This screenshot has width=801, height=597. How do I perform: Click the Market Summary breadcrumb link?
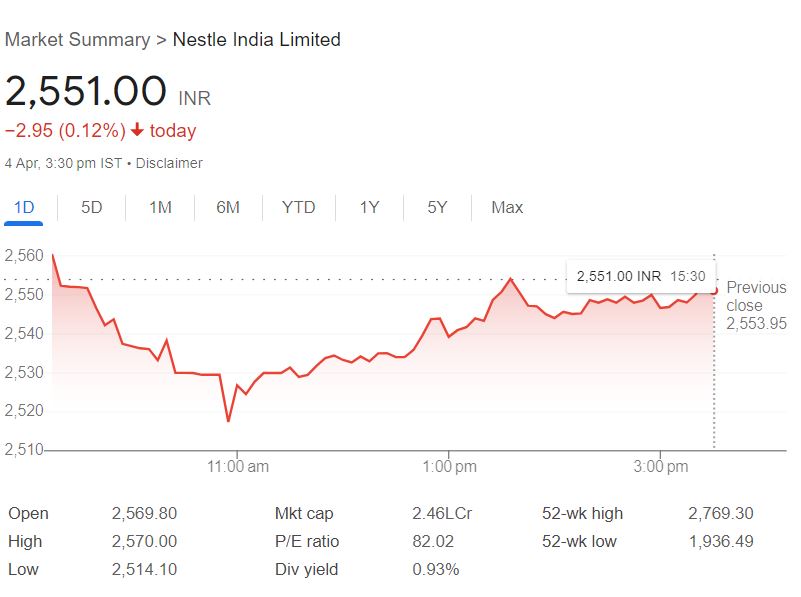click(76, 40)
